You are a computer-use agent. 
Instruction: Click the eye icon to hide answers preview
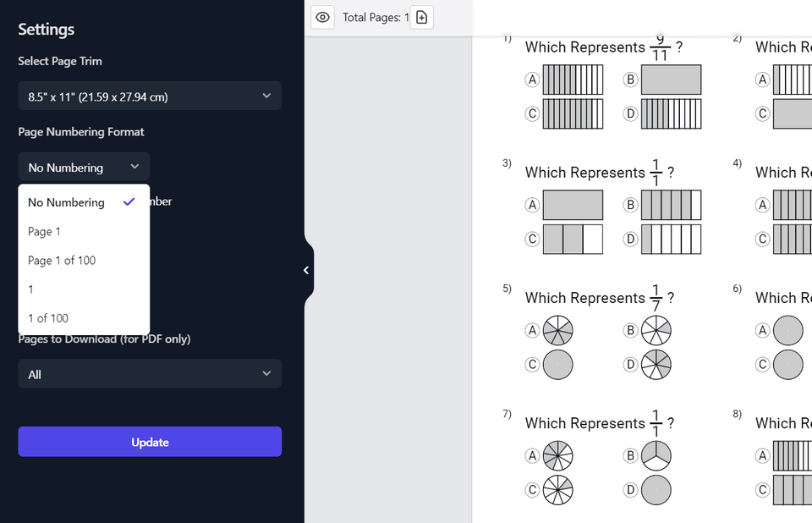point(322,17)
